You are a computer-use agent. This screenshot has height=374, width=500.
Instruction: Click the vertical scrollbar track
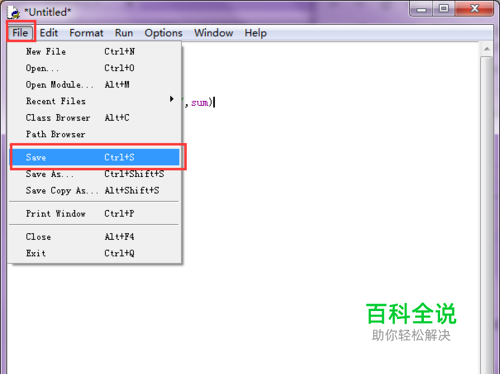click(487, 215)
